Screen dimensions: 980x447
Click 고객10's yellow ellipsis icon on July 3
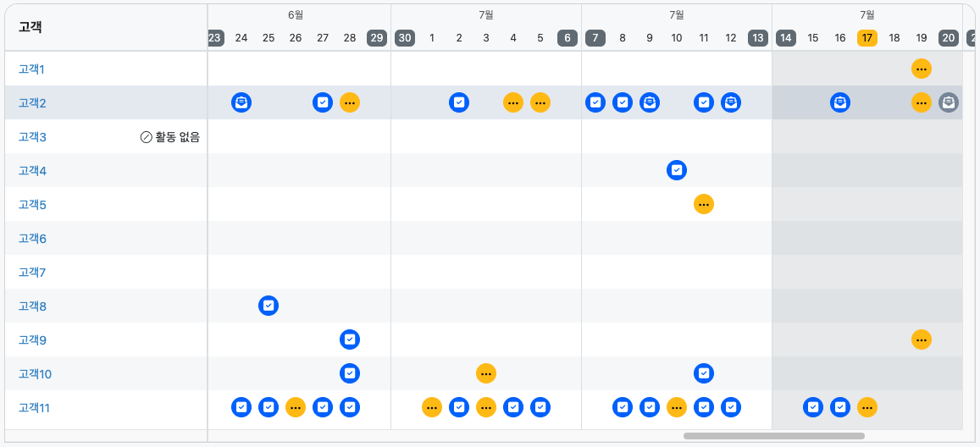pos(486,373)
